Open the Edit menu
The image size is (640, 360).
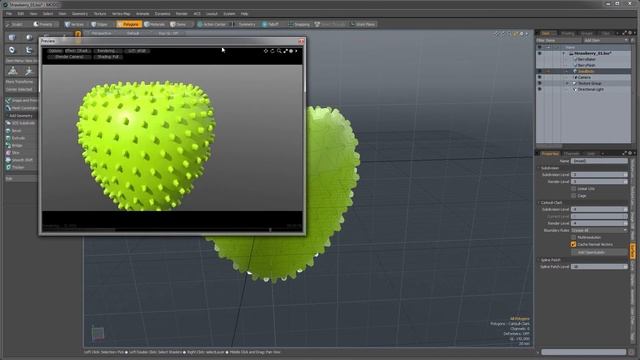(x=20, y=13)
